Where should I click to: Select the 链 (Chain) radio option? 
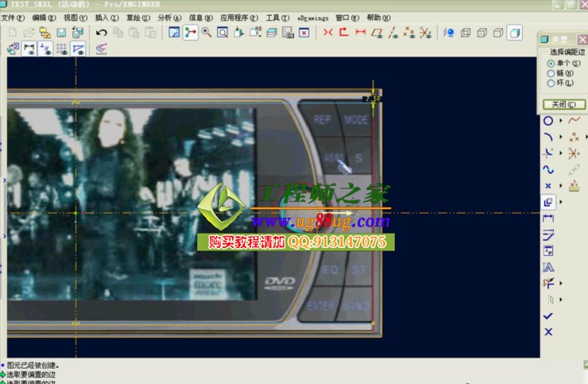coord(551,73)
